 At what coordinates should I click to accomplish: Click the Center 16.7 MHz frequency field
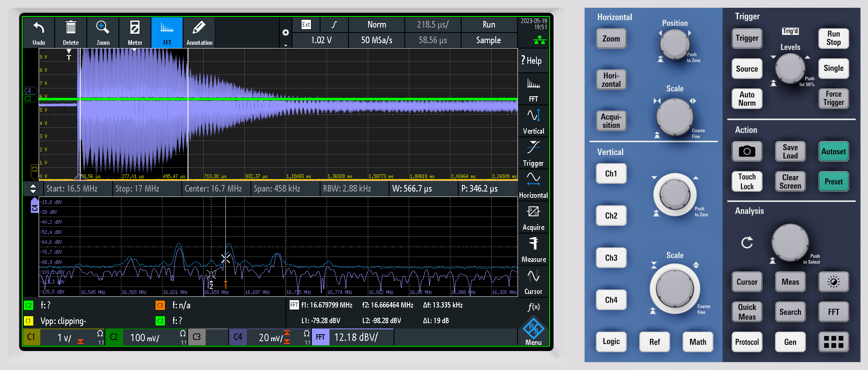click(213, 189)
